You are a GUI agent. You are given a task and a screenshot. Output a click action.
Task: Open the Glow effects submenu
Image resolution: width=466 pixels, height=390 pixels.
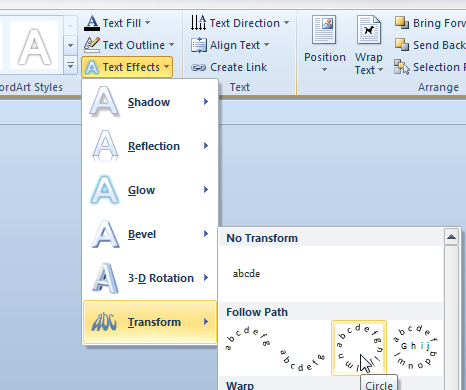pyautogui.click(x=150, y=190)
